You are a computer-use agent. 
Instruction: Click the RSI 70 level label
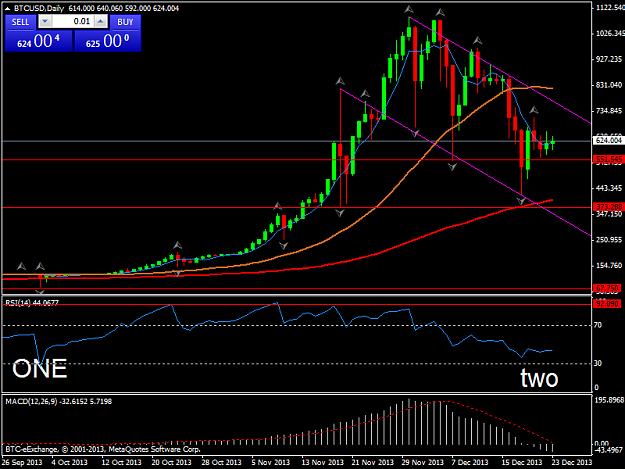[597, 325]
